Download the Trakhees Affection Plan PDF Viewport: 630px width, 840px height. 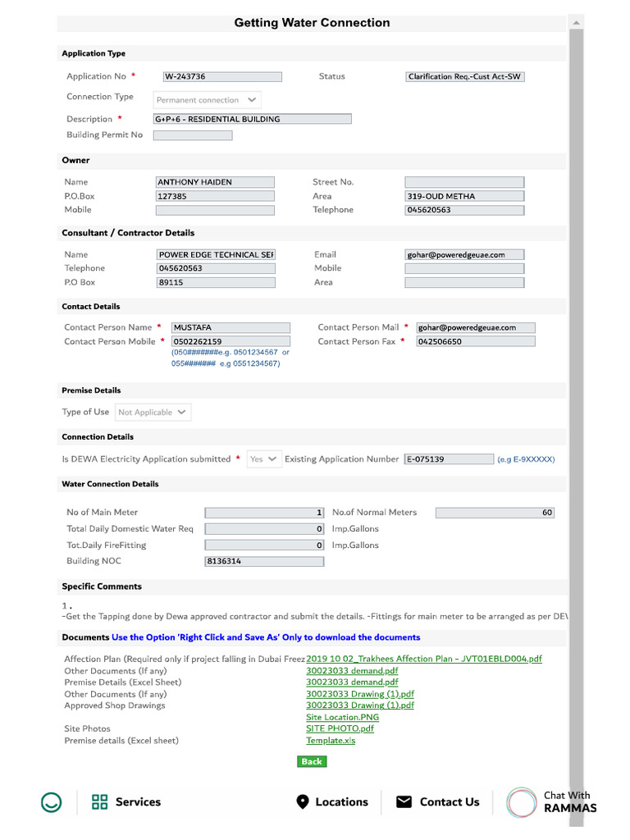coord(423,659)
